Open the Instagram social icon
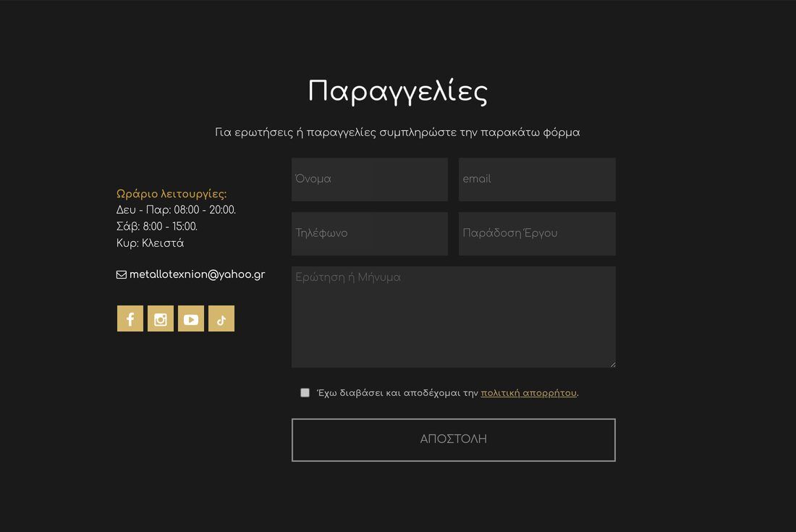796x532 pixels. point(161,318)
